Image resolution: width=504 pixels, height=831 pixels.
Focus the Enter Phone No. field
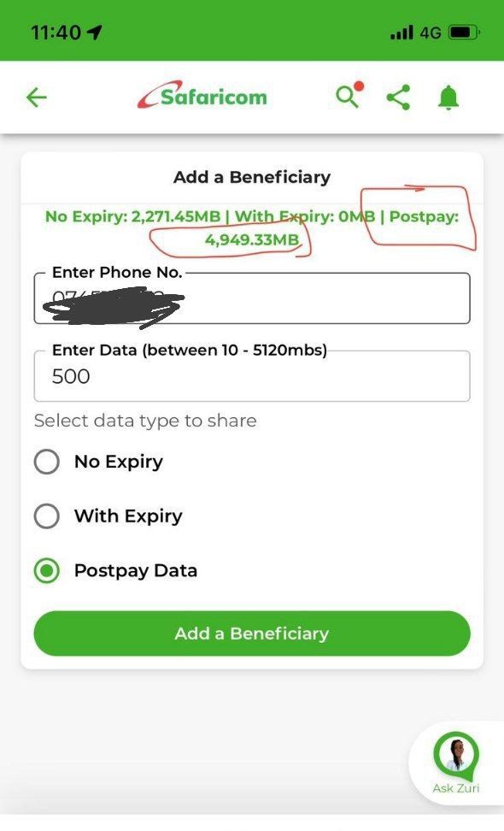click(252, 298)
